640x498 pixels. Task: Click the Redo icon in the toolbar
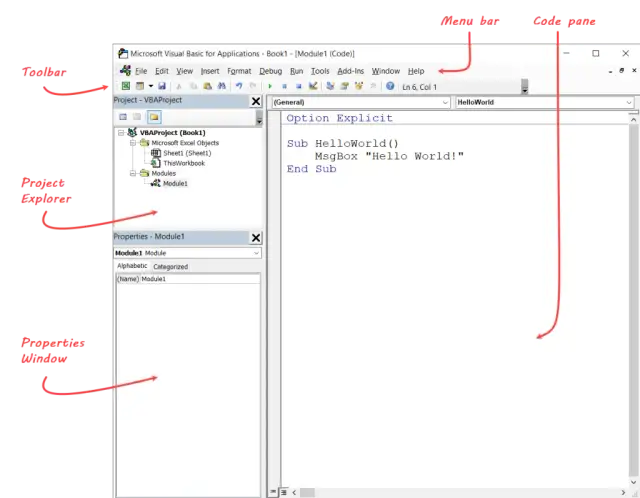(x=253, y=86)
